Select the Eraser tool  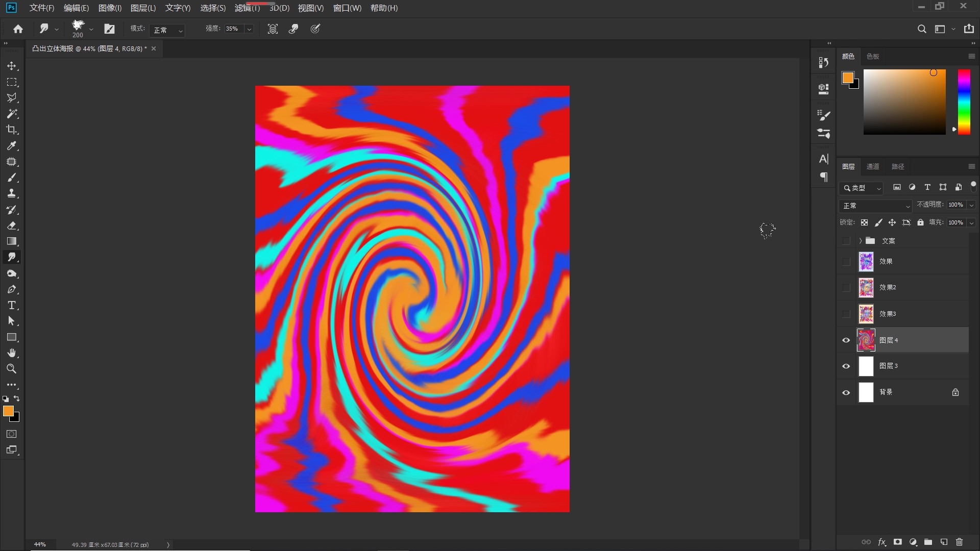[x=12, y=226]
